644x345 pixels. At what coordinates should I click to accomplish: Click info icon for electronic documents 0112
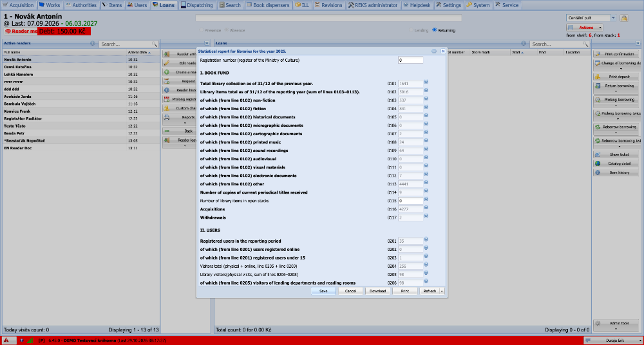pyautogui.click(x=426, y=174)
